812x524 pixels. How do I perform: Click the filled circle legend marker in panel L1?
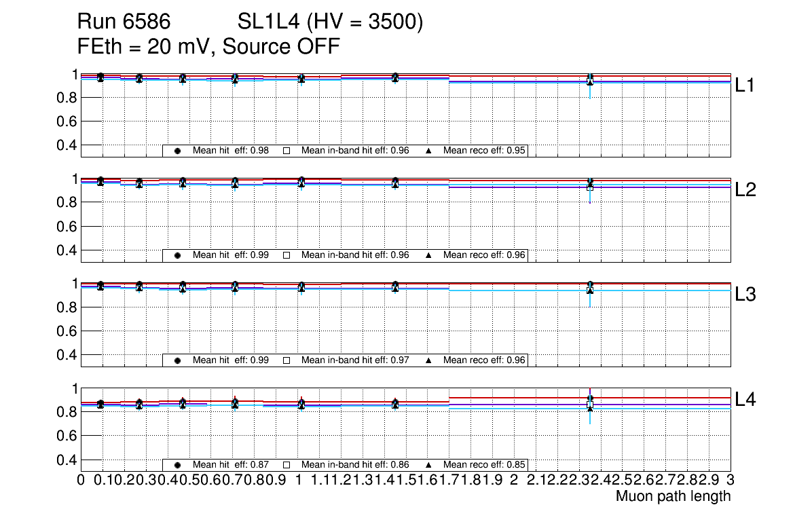(x=177, y=151)
